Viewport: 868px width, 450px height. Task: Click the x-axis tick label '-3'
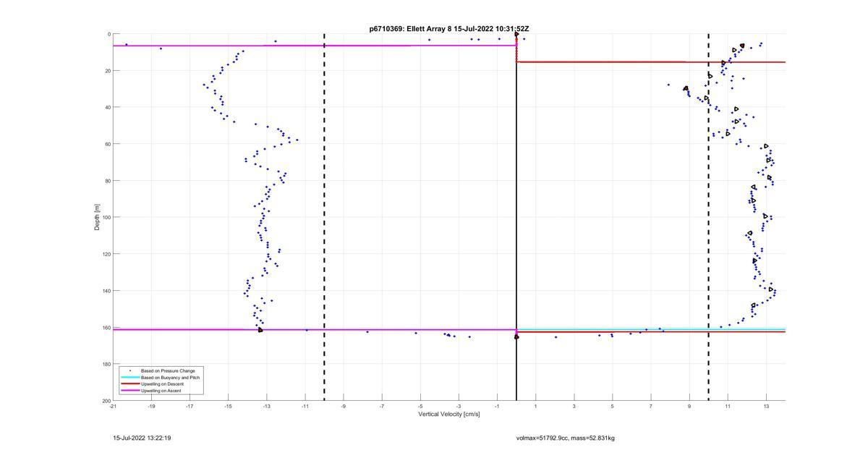click(459, 407)
